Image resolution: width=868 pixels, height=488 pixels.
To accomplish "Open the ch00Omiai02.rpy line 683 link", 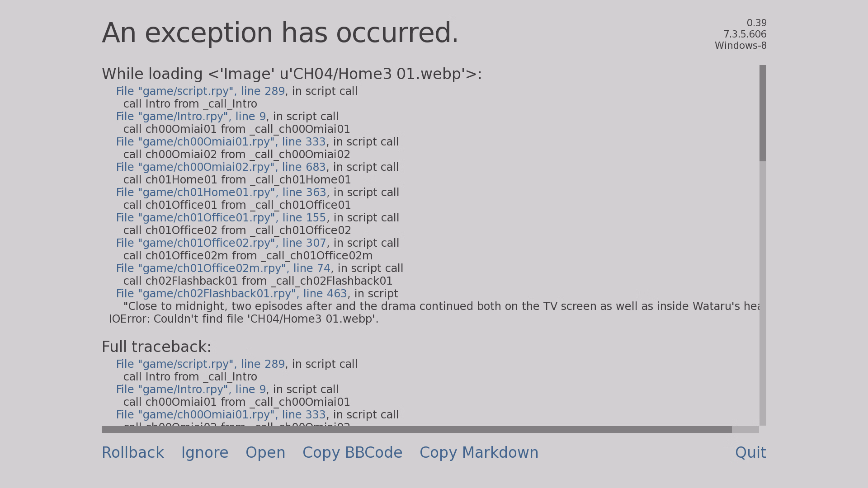I will pos(221,167).
